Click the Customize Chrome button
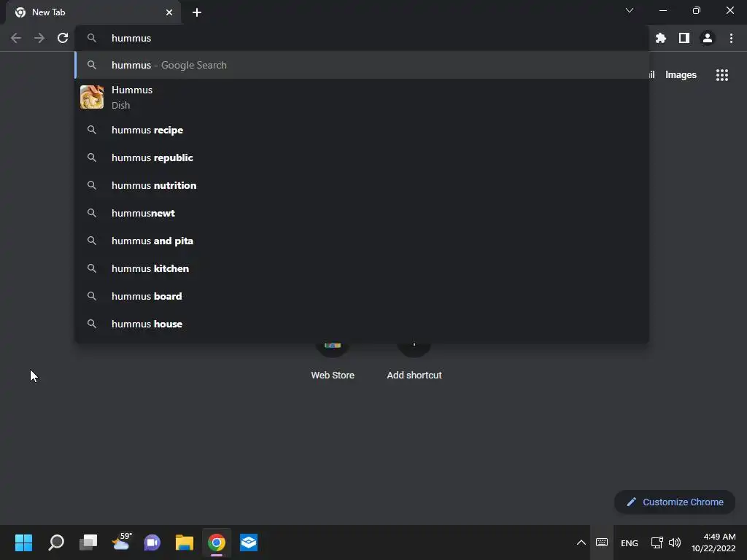Screen dimensions: 747x560 675,502
